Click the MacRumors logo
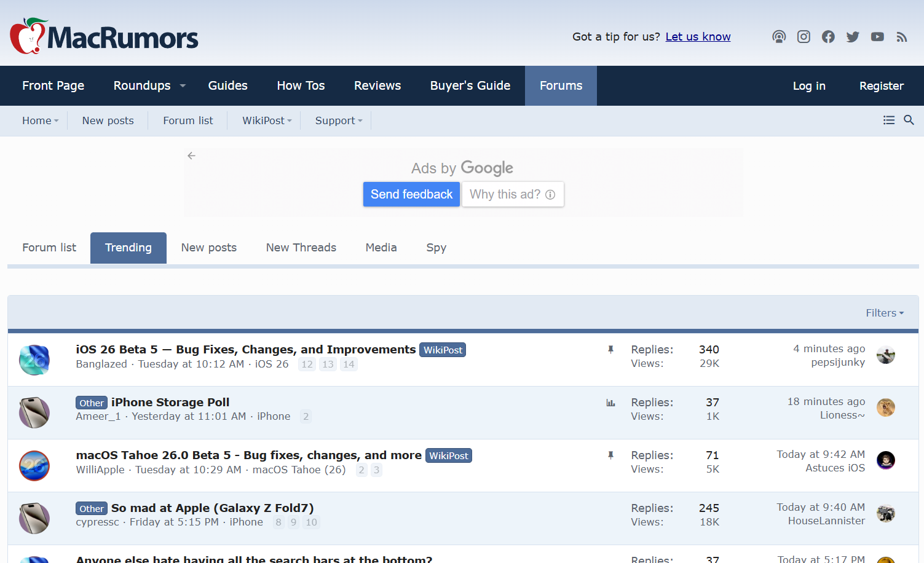The height and width of the screenshot is (563, 924). pyautogui.click(x=104, y=36)
